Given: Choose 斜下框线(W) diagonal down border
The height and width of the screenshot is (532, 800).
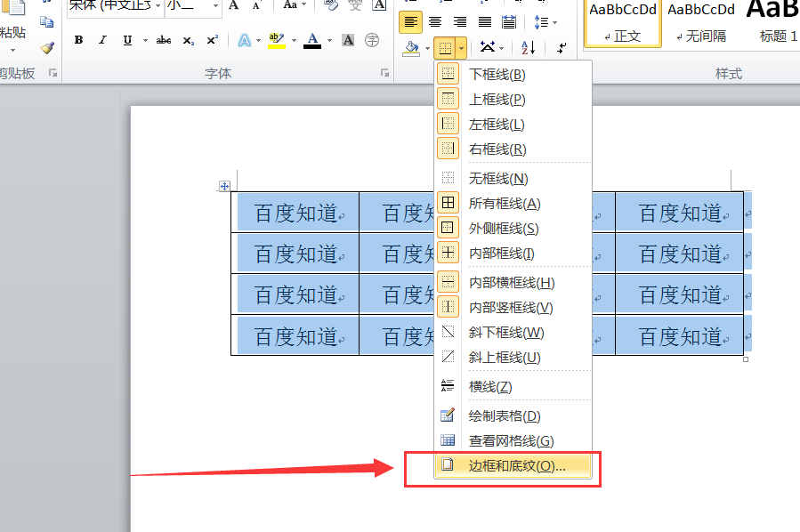Looking at the screenshot, I should point(513,333).
